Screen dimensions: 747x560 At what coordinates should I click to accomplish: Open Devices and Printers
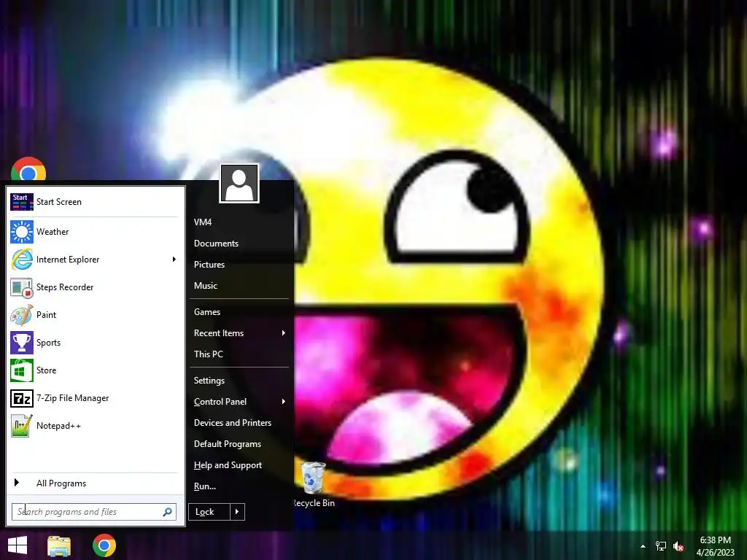pos(233,423)
